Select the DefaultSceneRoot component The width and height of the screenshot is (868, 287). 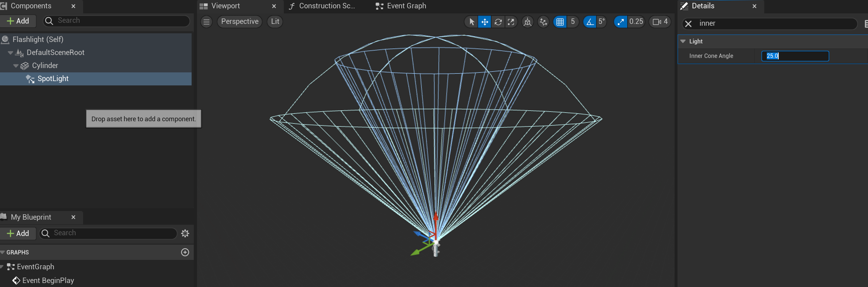pyautogui.click(x=55, y=52)
